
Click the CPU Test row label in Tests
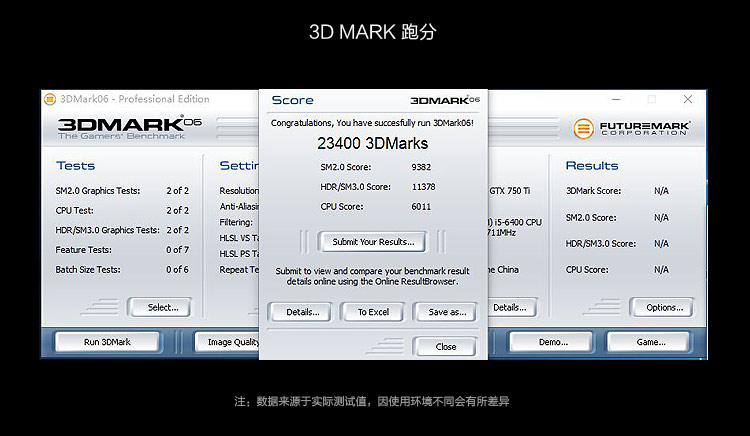click(75, 210)
